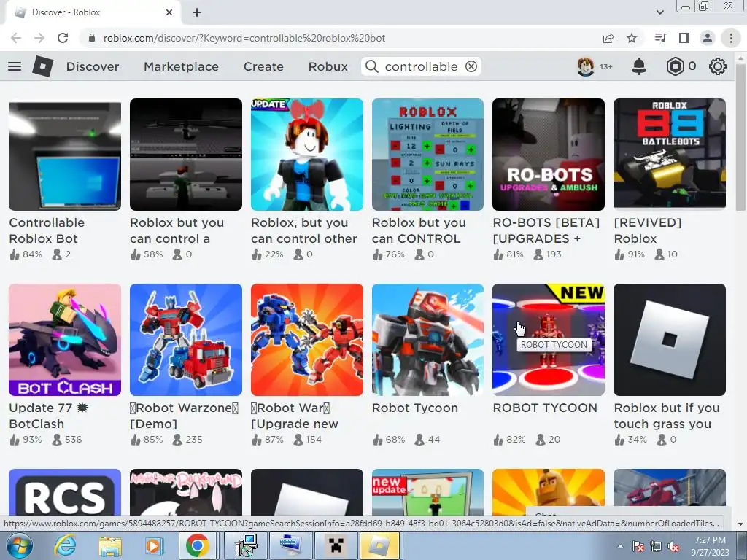Open Chrome three-dot menu
This screenshot has width=747, height=560.
(x=731, y=38)
